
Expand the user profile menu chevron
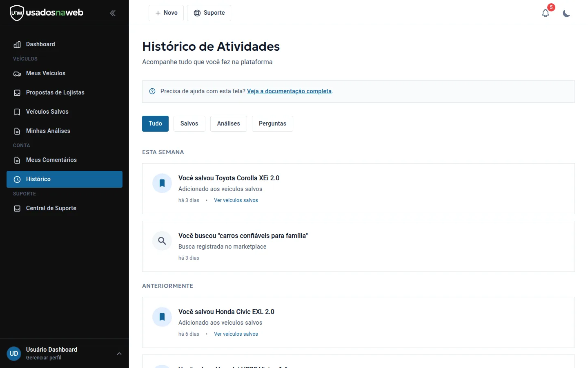[x=119, y=354]
